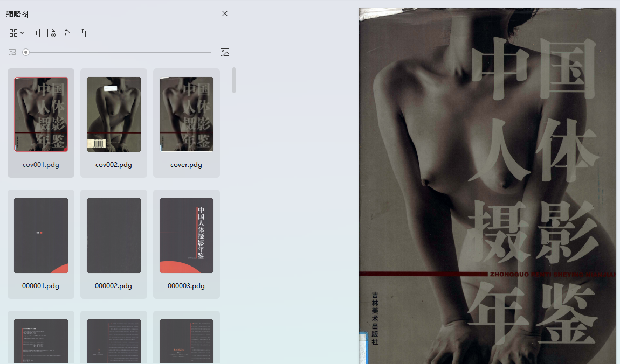Select the cov002.pdg page thumbnail
Viewport: 620px width, 364px height.
[x=114, y=114]
